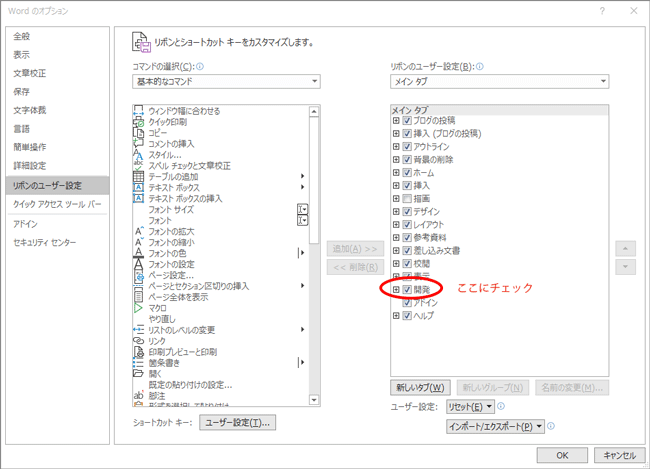
Task: Click the Fit to Window Width icon
Action: point(138,111)
